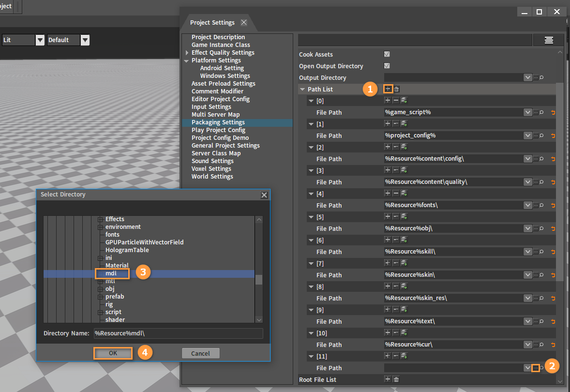
Task: Expand the prefab folder in Select Directory
Action: coord(100,297)
